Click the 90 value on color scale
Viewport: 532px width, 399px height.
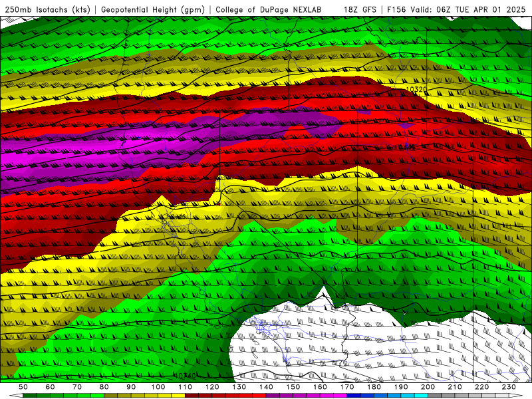(x=131, y=387)
